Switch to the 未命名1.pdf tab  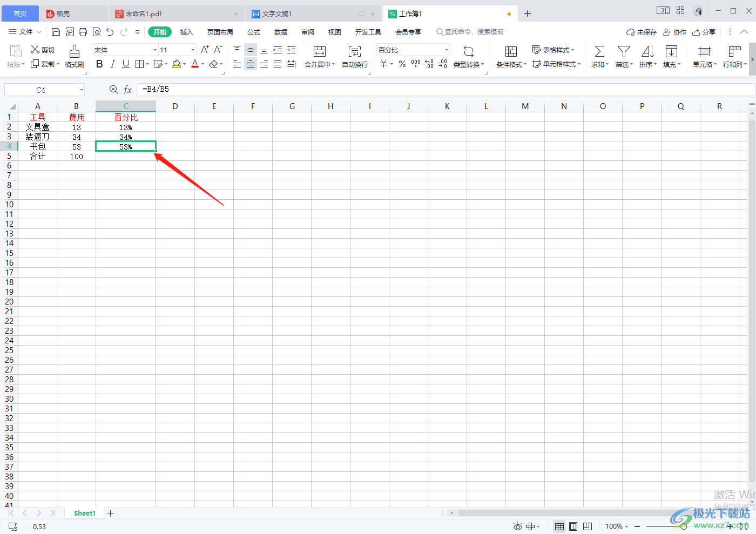point(177,13)
